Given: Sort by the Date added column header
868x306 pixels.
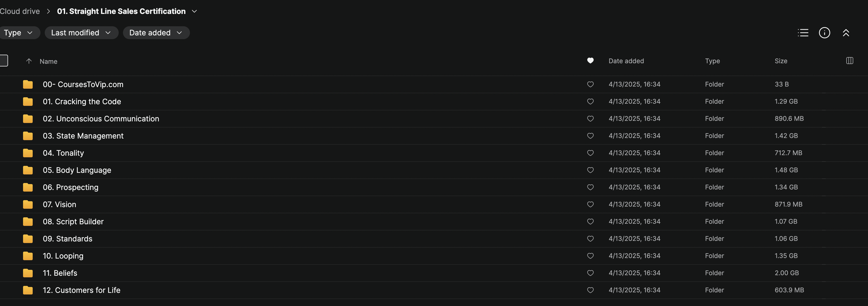Looking at the screenshot, I should tap(626, 61).
